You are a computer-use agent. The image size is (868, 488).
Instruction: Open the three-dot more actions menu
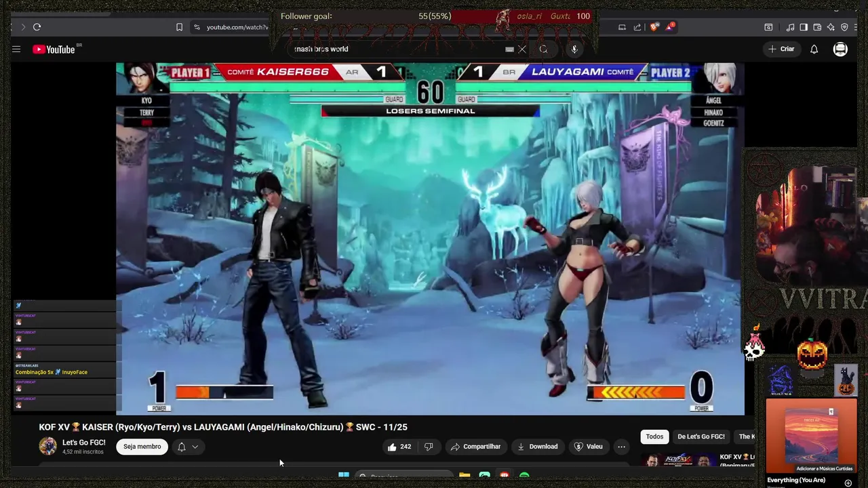pos(621,447)
